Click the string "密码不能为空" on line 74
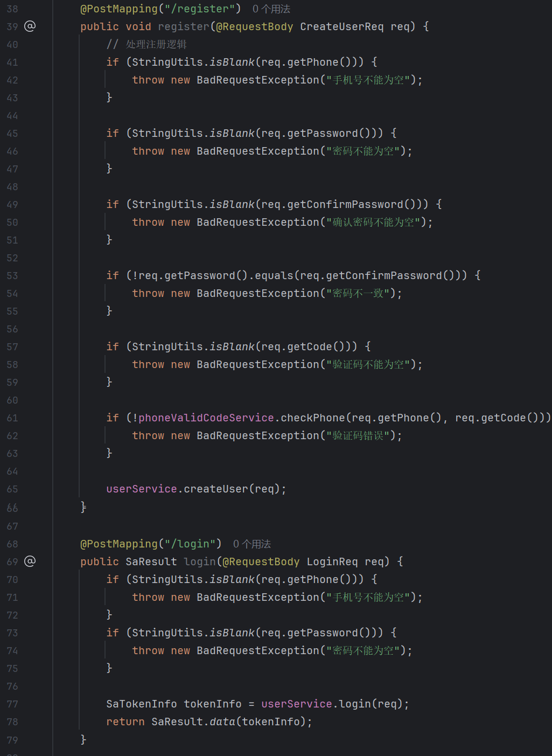552x756 pixels. pyautogui.click(x=363, y=650)
